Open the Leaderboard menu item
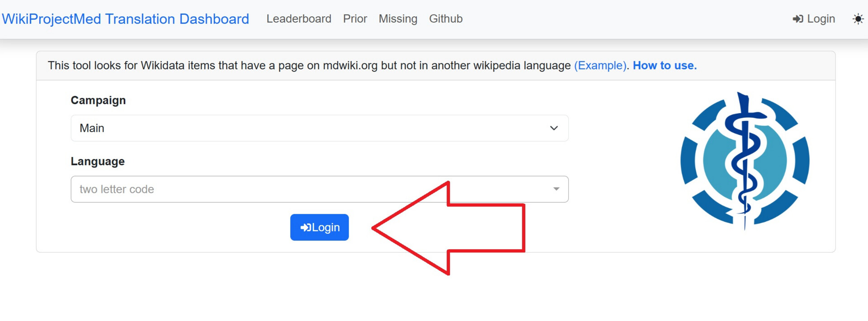This screenshot has width=868, height=321. 299,19
